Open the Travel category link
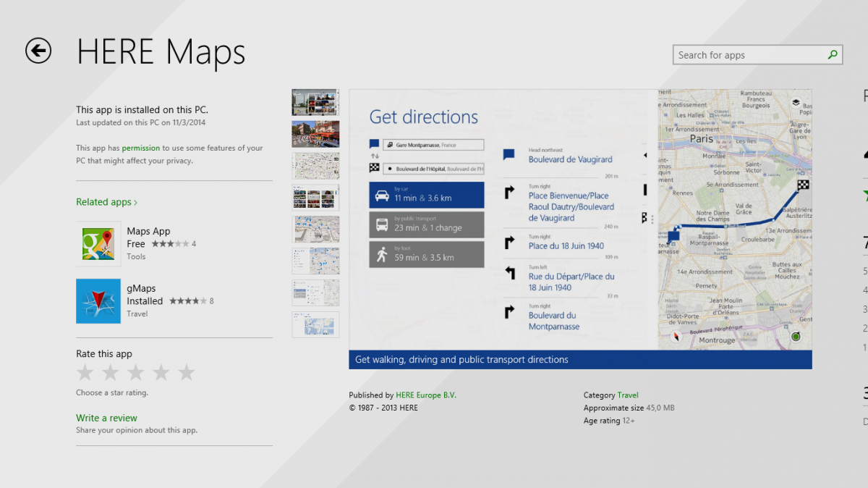 (628, 395)
